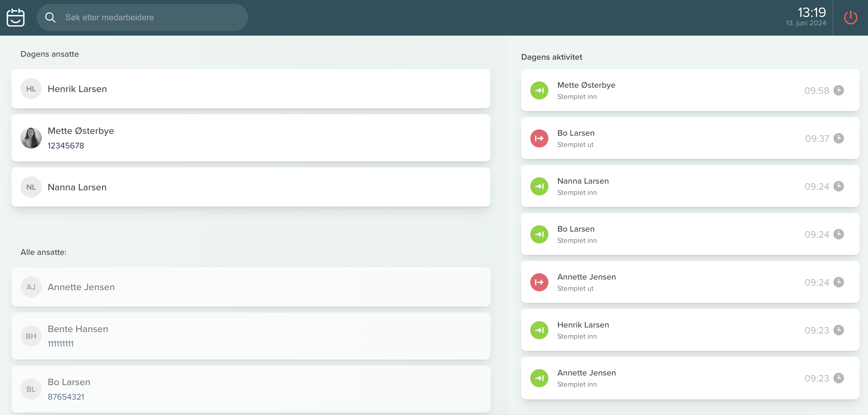The height and width of the screenshot is (415, 868).
Task: Click clock icon in Henrik Larsen activity row
Action: point(839,330)
